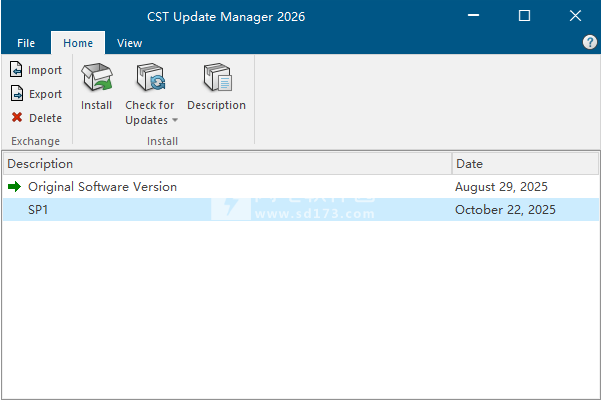Click the Install package icon

pyautogui.click(x=96, y=78)
